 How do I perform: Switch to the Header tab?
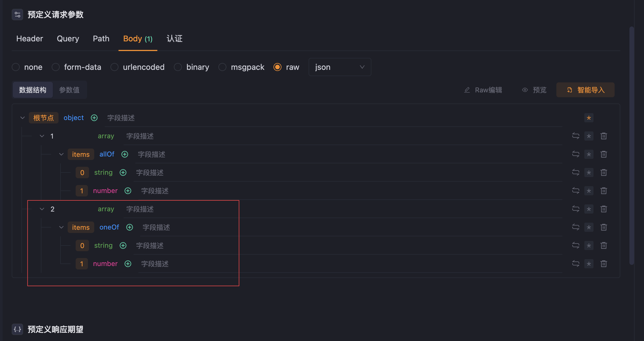pyautogui.click(x=29, y=39)
